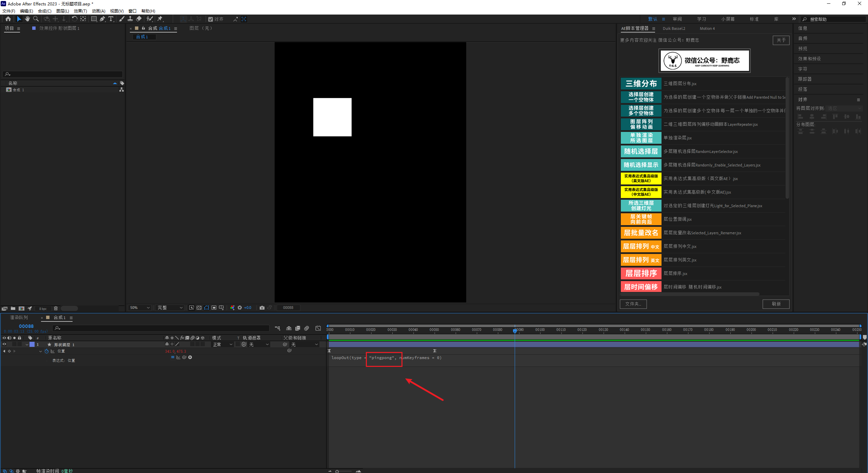Select the Pen tool in toolbar

pyautogui.click(x=102, y=19)
